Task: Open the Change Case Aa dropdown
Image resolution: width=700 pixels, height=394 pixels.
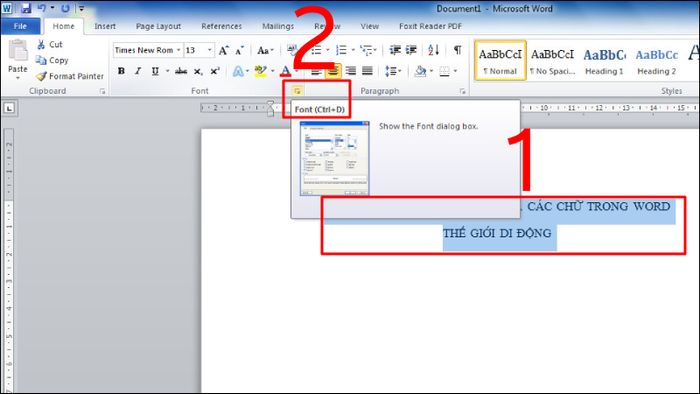Action: click(x=265, y=50)
